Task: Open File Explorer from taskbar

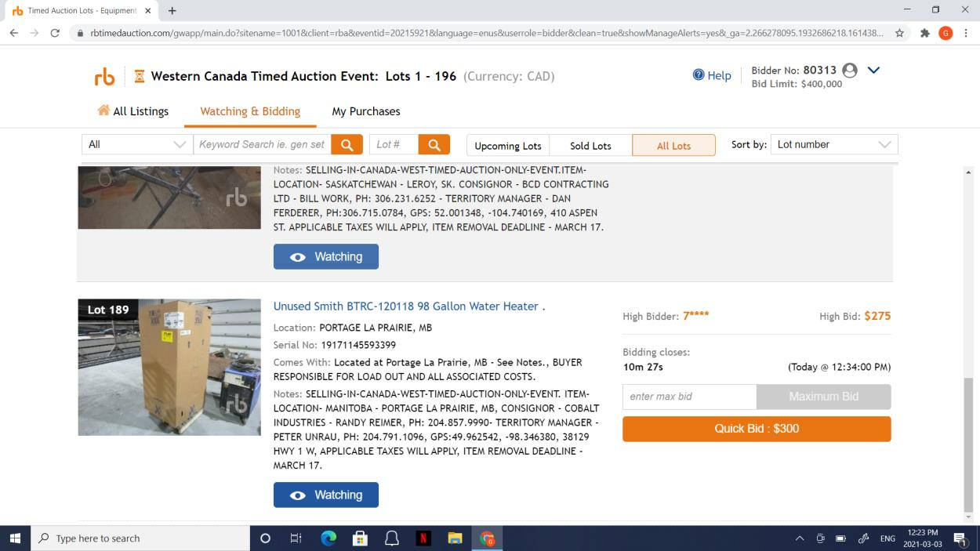Action: click(x=455, y=538)
